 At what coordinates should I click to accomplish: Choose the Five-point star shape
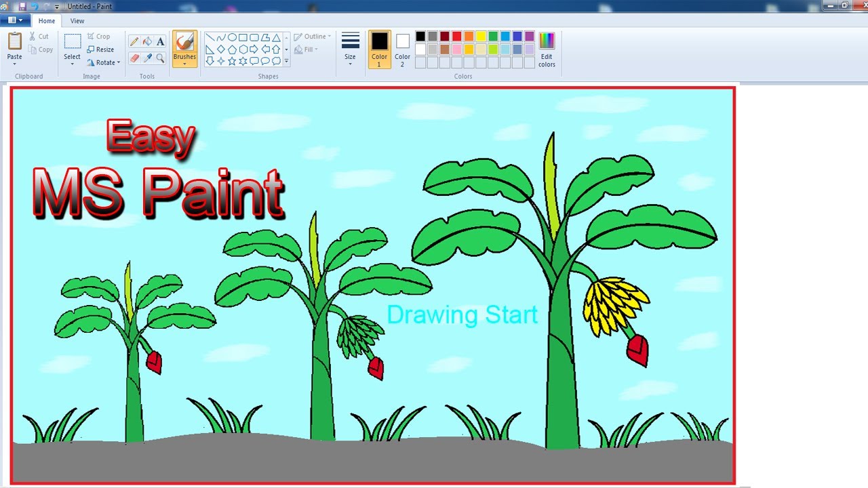(x=232, y=61)
